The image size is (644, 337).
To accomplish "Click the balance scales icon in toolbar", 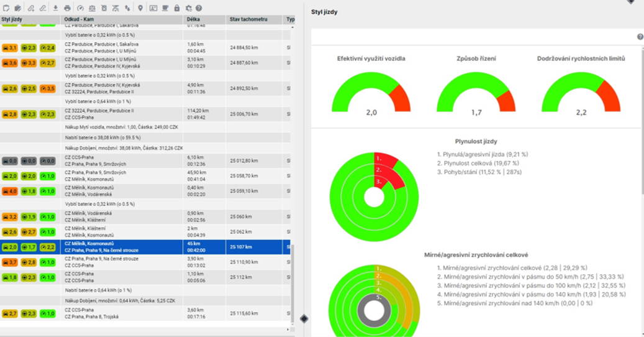I will click(x=92, y=8).
